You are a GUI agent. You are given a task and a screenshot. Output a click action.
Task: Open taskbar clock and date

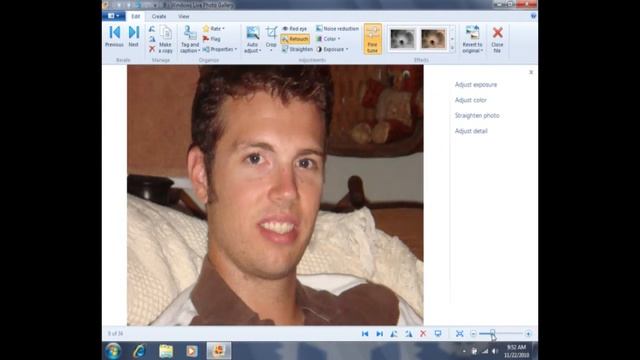[x=516, y=351]
